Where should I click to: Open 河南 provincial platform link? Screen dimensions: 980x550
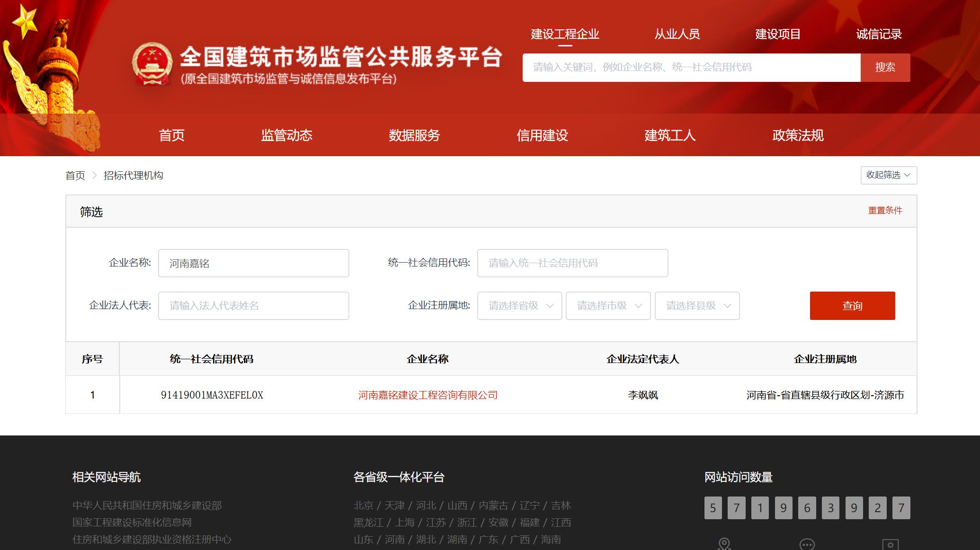pyautogui.click(x=395, y=540)
